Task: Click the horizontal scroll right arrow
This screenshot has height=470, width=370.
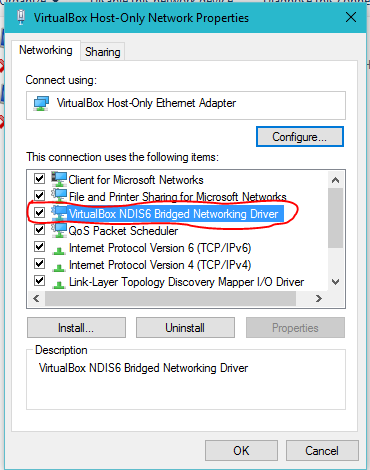Action: pos(319,298)
